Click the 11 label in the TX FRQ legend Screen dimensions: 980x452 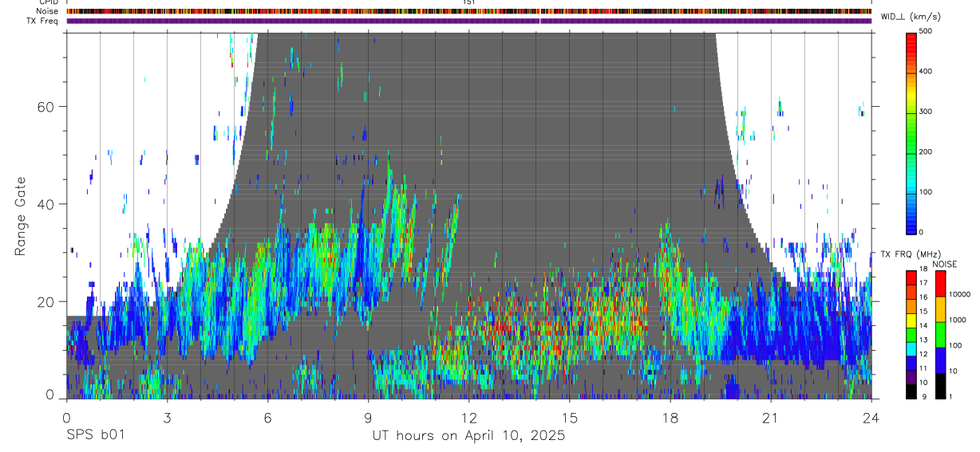point(923,369)
